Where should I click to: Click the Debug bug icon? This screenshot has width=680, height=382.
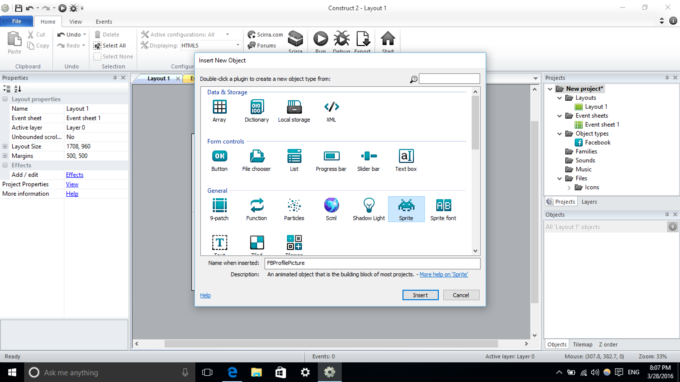click(x=342, y=39)
